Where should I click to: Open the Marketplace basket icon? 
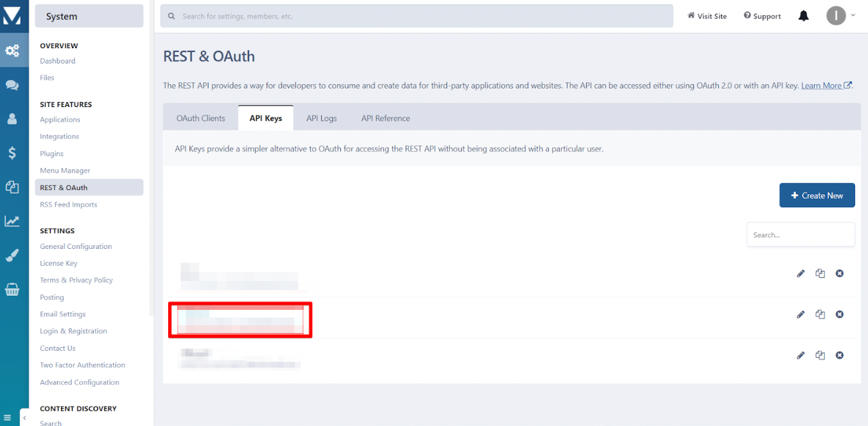pyautogui.click(x=12, y=289)
